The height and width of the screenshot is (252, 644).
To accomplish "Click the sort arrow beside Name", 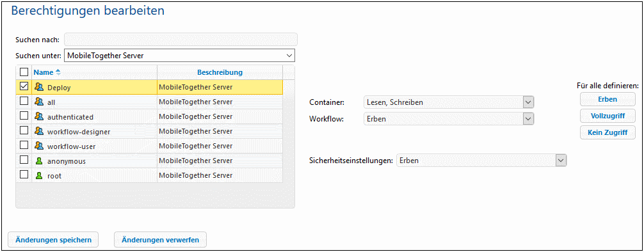I will (58, 72).
